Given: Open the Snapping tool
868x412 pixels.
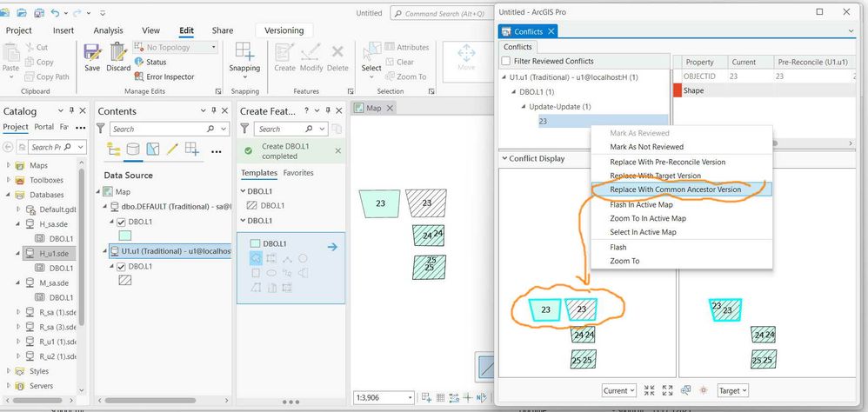Looking at the screenshot, I should [244, 57].
